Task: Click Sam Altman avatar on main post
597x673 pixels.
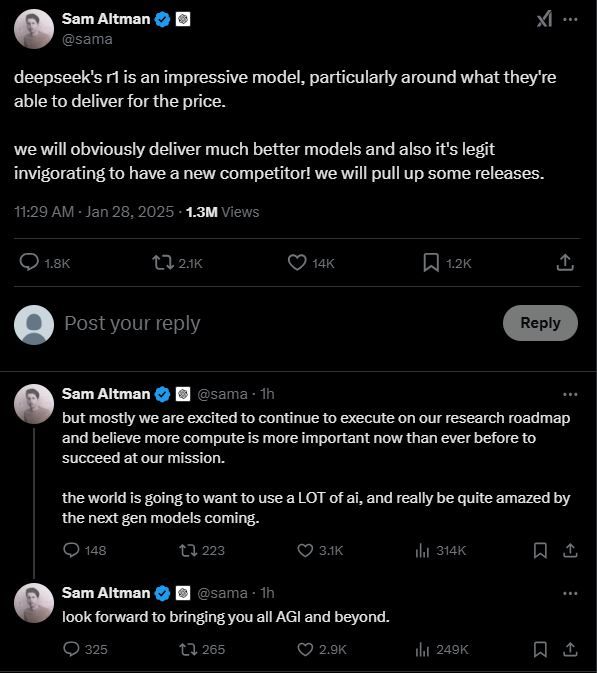Action: tap(34, 29)
